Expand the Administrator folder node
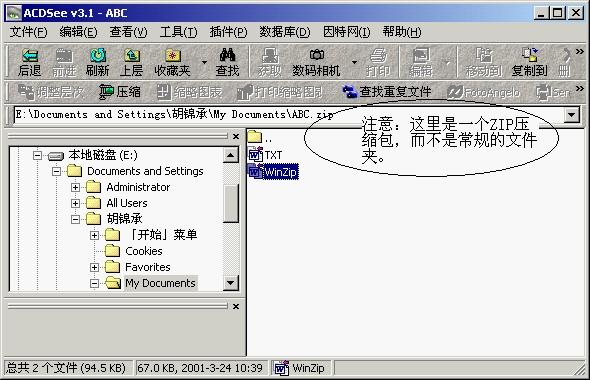Screen dimensions: 590x380 [x=75, y=187]
